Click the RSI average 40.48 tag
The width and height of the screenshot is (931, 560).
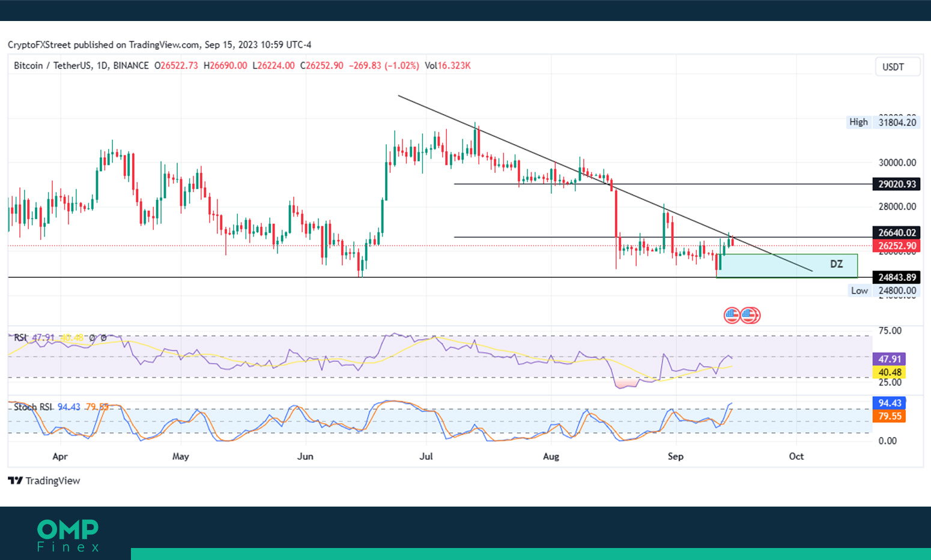pos(890,372)
